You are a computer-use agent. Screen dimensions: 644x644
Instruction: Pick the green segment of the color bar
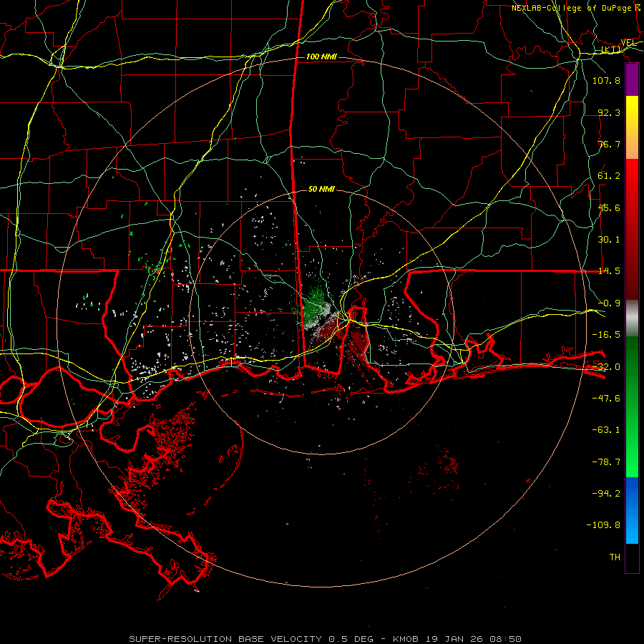pyautogui.click(x=632, y=406)
